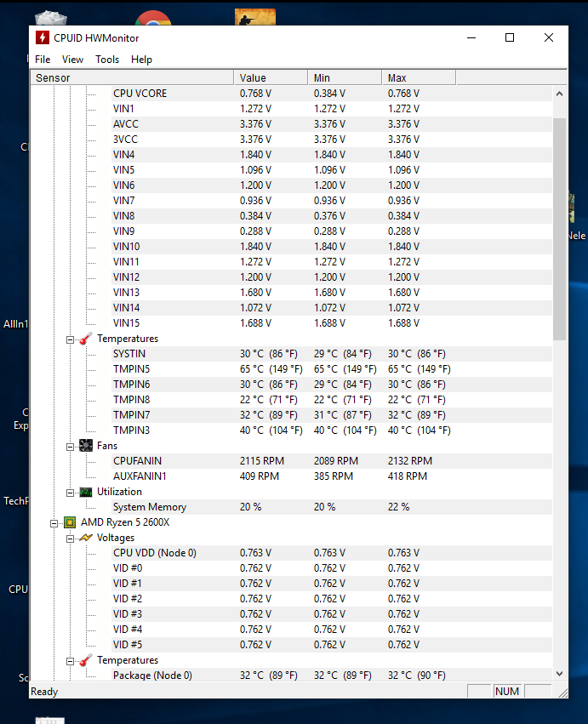Collapse the AMD Ryzen 5 2600X node
Viewport: 588px width, 724px height.
pos(54,523)
